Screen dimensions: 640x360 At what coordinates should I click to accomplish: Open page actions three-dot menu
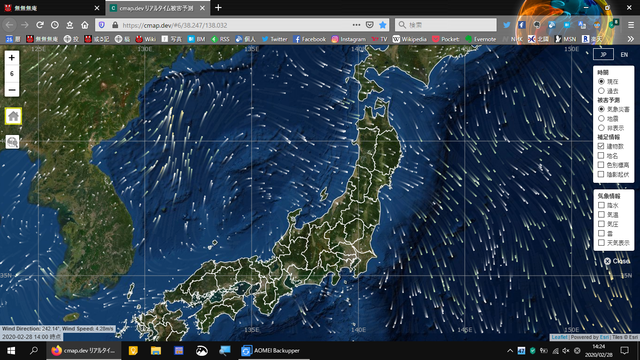[356, 25]
